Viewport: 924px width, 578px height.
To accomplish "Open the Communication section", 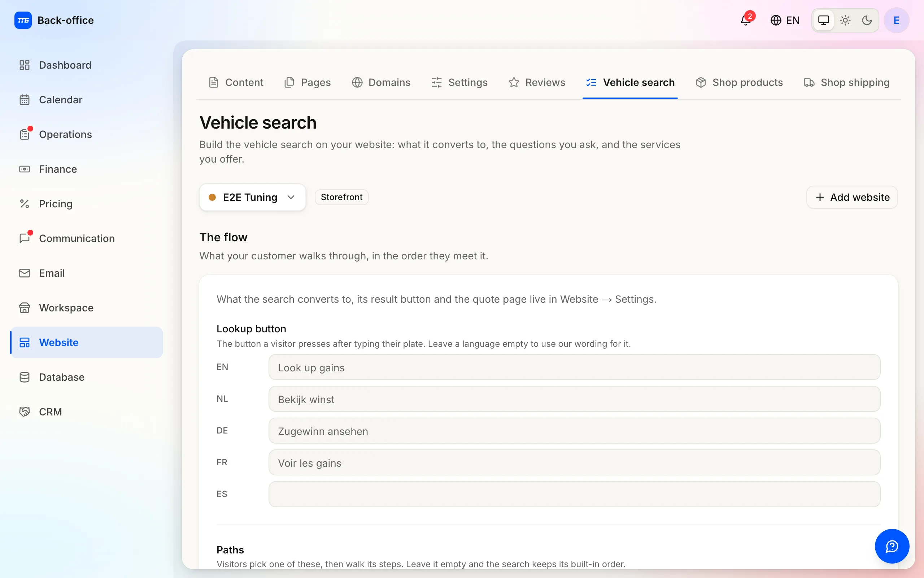I will [x=87, y=238].
